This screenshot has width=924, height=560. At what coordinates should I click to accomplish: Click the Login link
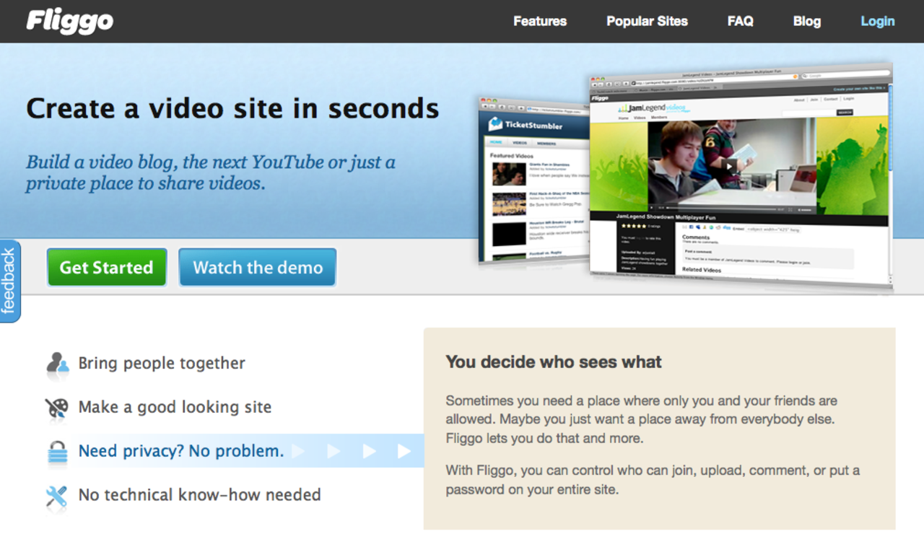point(877,21)
